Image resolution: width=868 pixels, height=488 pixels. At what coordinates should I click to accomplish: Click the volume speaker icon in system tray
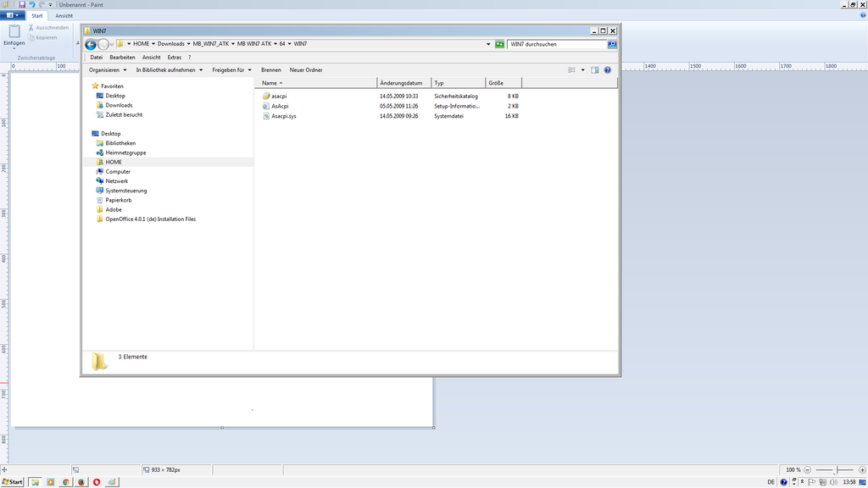(x=833, y=482)
